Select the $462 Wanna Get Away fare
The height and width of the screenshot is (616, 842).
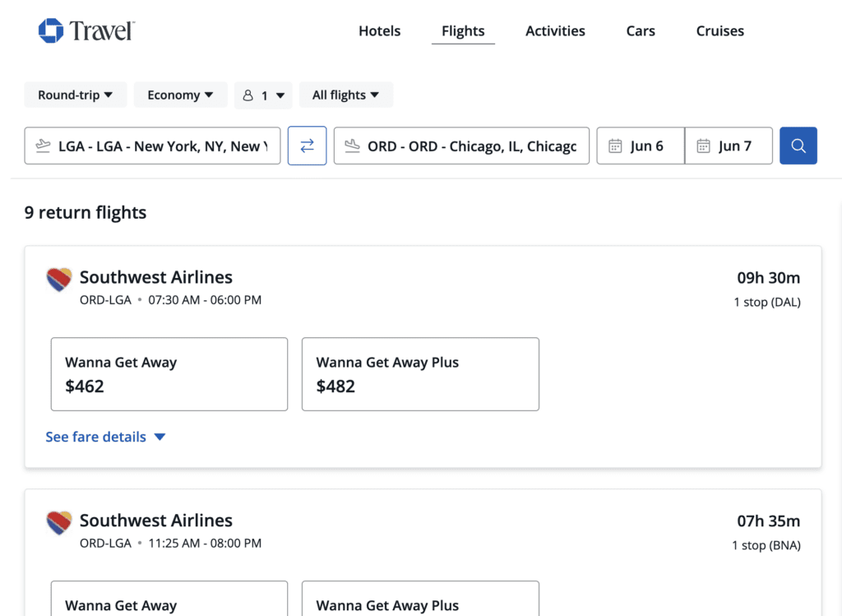pyautogui.click(x=169, y=374)
